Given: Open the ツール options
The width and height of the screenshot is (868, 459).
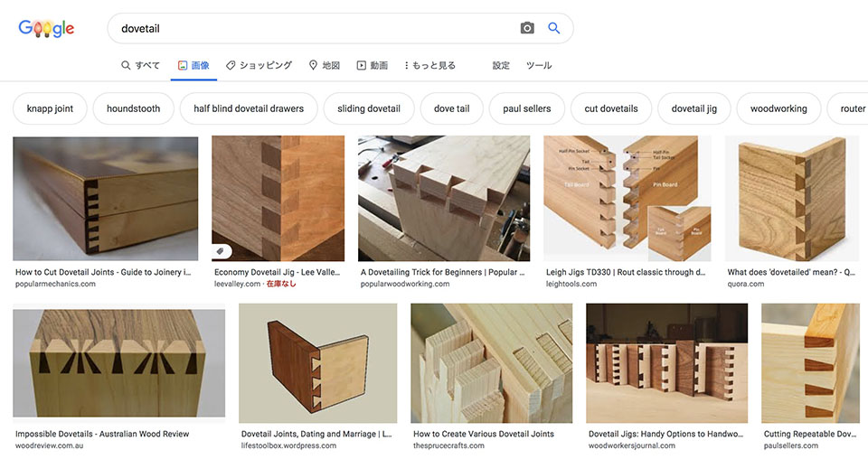Looking at the screenshot, I should (x=539, y=65).
